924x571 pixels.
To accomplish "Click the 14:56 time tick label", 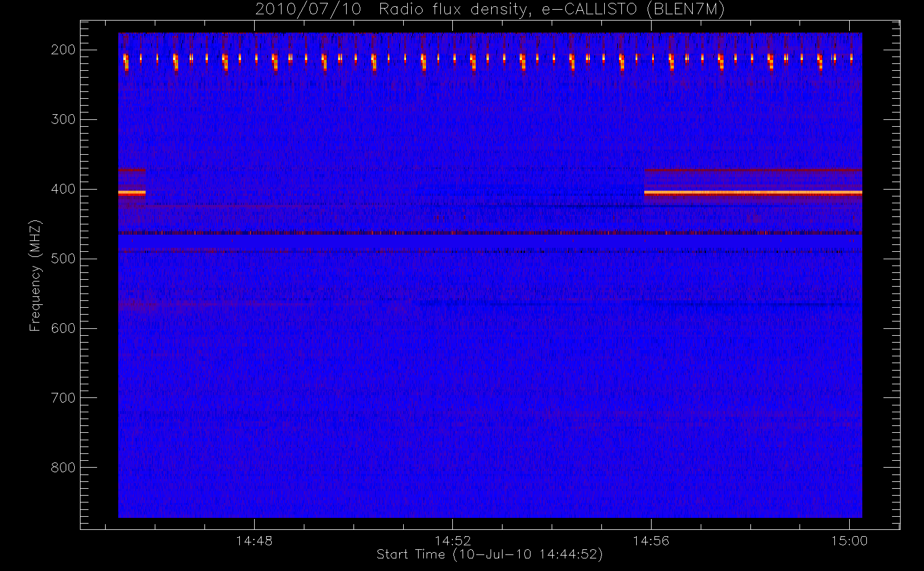I will pyautogui.click(x=651, y=541).
